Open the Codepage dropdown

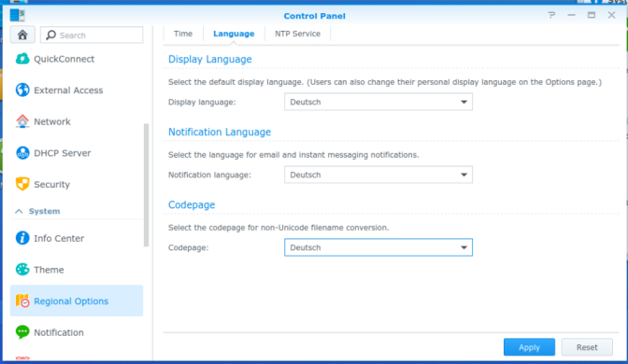pos(378,247)
